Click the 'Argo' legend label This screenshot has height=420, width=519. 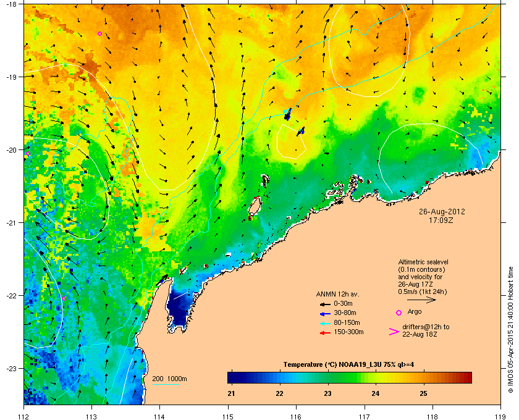(x=415, y=312)
